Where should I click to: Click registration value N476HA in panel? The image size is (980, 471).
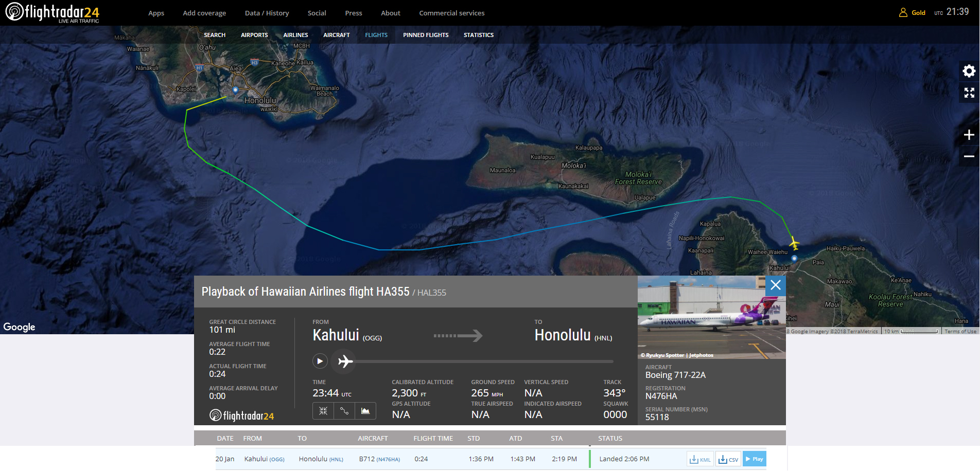(x=661, y=396)
